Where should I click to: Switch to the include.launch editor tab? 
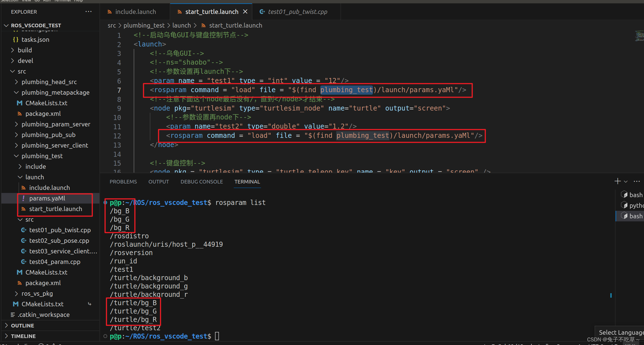click(x=135, y=12)
